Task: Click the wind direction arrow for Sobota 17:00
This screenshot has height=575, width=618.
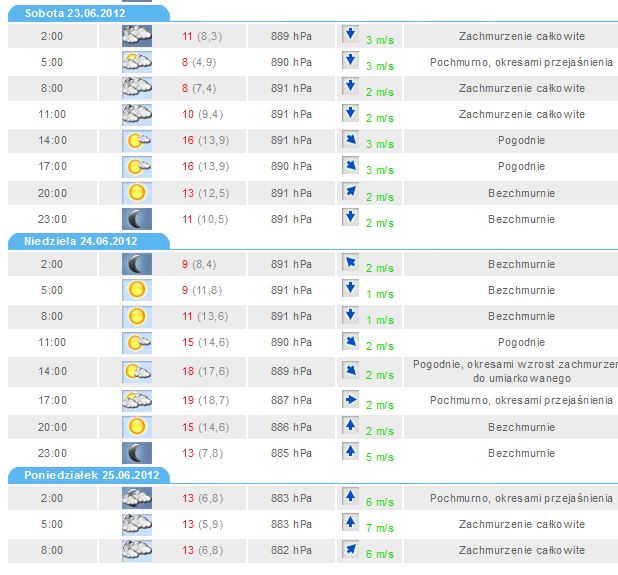Action: coord(350,164)
